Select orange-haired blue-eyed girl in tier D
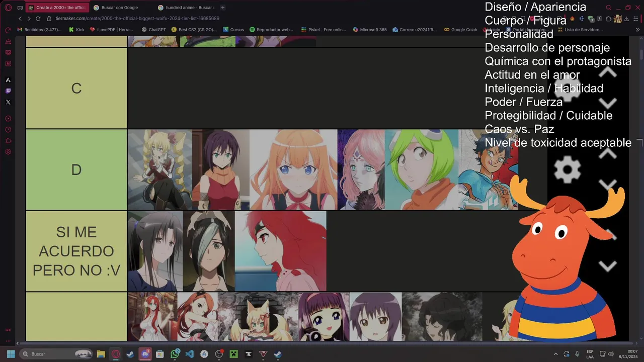 (x=293, y=169)
